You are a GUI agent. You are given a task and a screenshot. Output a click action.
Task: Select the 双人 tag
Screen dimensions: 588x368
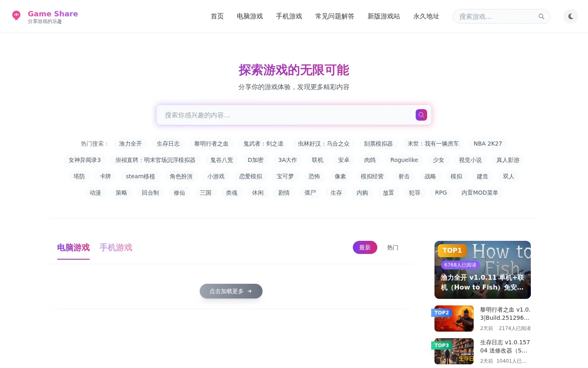[509, 176]
